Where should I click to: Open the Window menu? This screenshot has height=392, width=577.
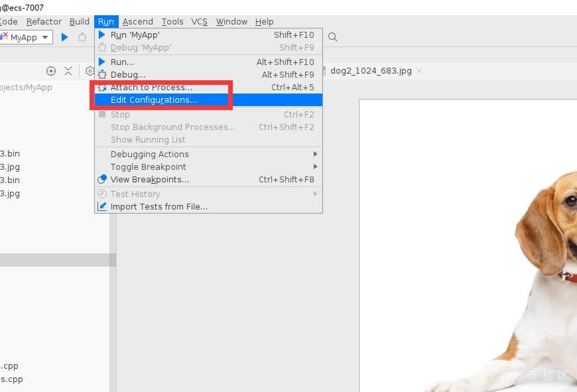[x=231, y=22]
